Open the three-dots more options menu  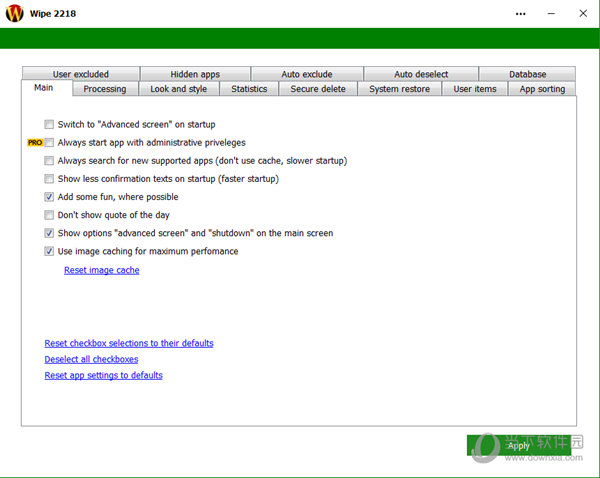(520, 14)
